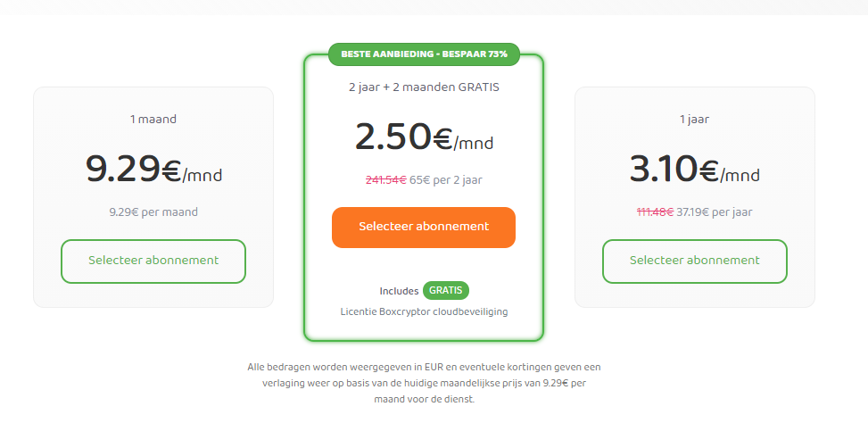This screenshot has height=423, width=868.
Task: Click the orange Selecteer abonnement button
Action: [x=424, y=227]
